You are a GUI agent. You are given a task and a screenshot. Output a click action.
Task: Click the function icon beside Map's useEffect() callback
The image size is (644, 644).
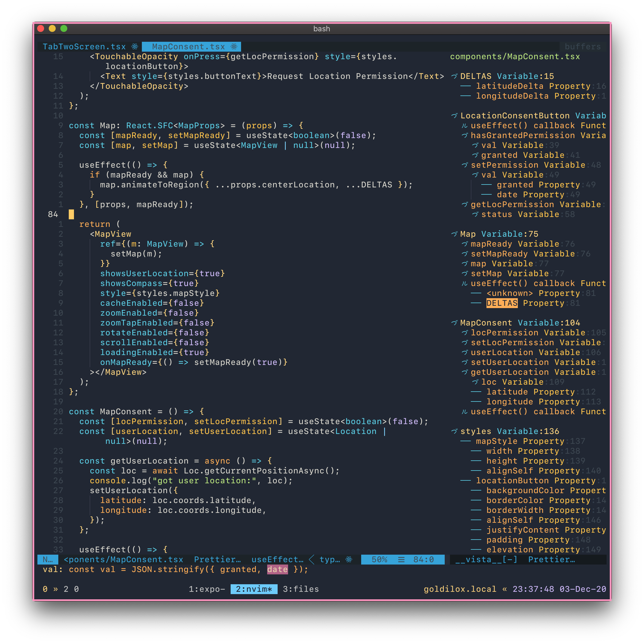pyautogui.click(x=464, y=283)
